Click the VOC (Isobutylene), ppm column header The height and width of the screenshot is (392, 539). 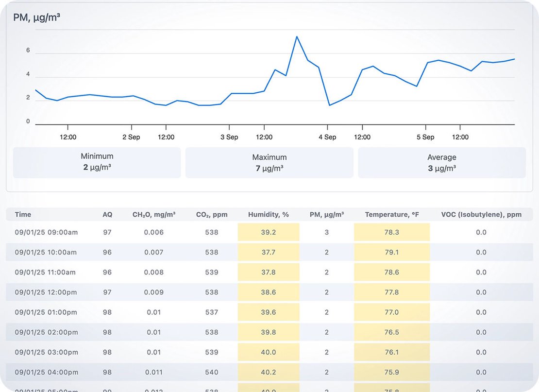click(481, 214)
